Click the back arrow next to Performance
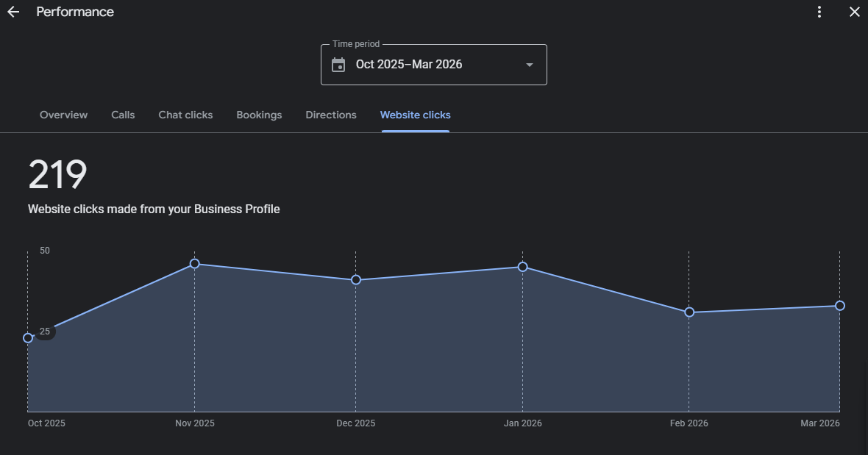Image resolution: width=868 pixels, height=455 pixels. pyautogui.click(x=13, y=12)
